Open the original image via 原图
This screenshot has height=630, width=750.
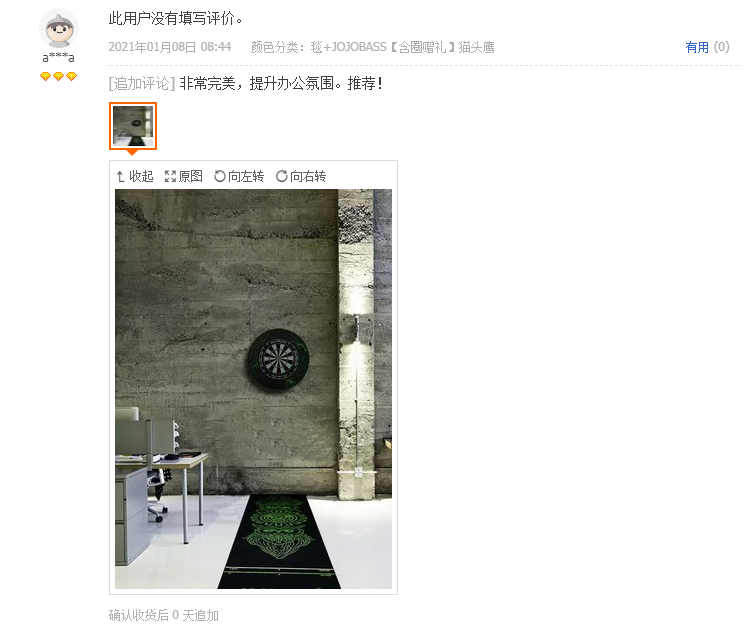pos(184,177)
